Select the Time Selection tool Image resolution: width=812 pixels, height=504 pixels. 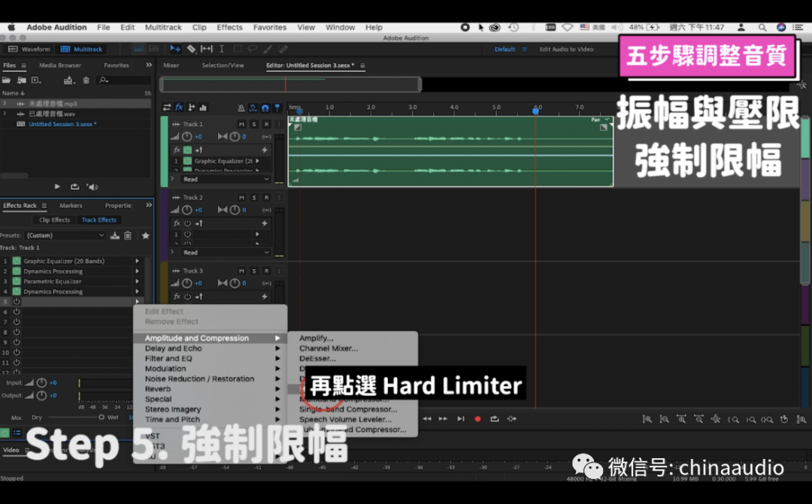pyautogui.click(x=222, y=49)
